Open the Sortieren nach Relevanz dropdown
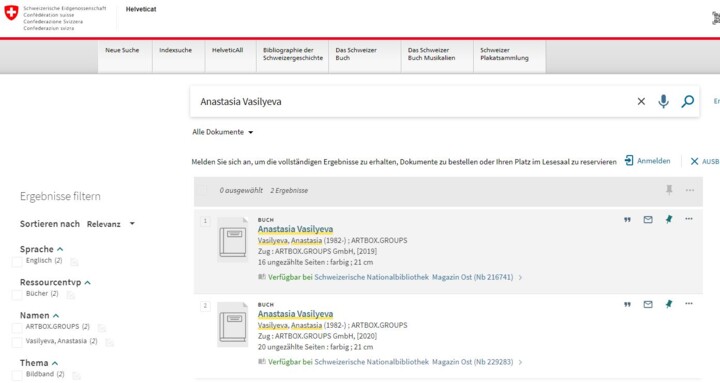 click(x=111, y=224)
